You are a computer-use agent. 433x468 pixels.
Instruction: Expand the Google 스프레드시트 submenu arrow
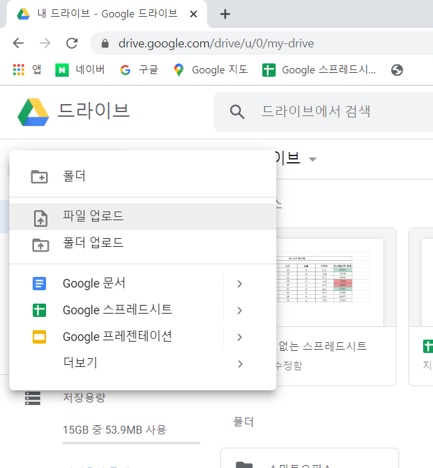coord(240,310)
